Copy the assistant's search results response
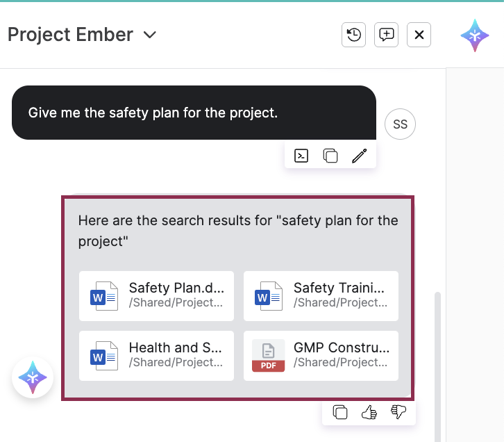This screenshot has width=504, height=442. pyautogui.click(x=340, y=412)
